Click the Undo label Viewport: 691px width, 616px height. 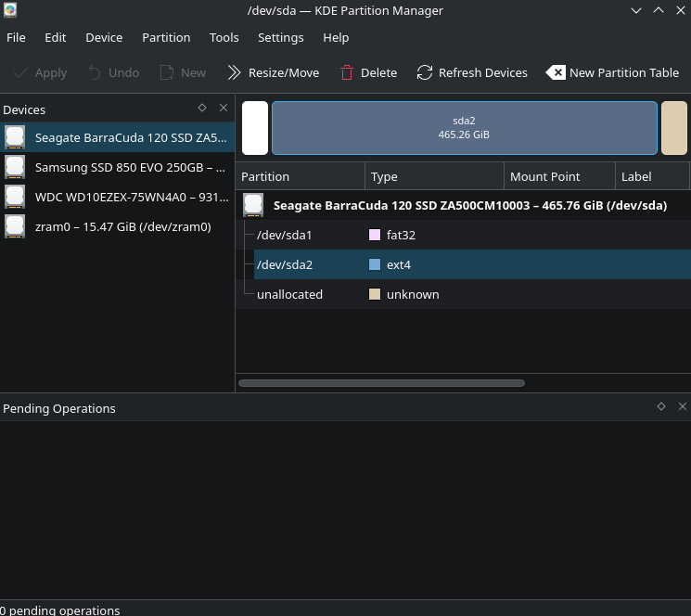click(124, 72)
